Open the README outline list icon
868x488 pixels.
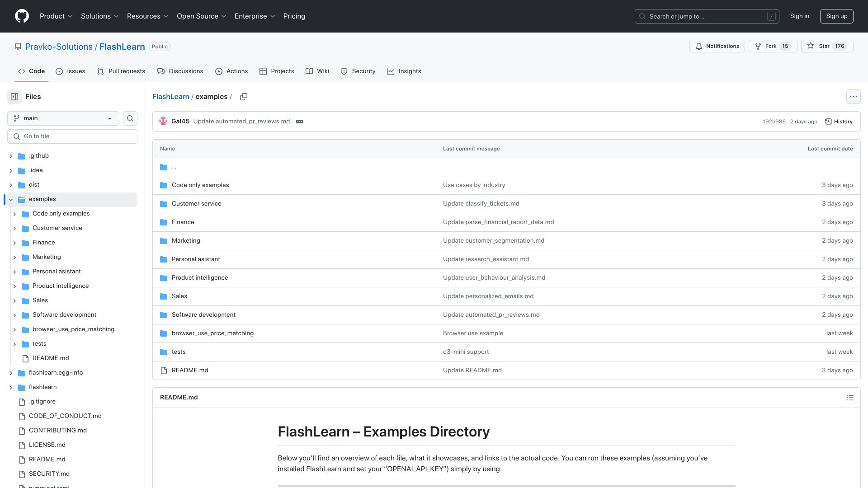pos(850,398)
